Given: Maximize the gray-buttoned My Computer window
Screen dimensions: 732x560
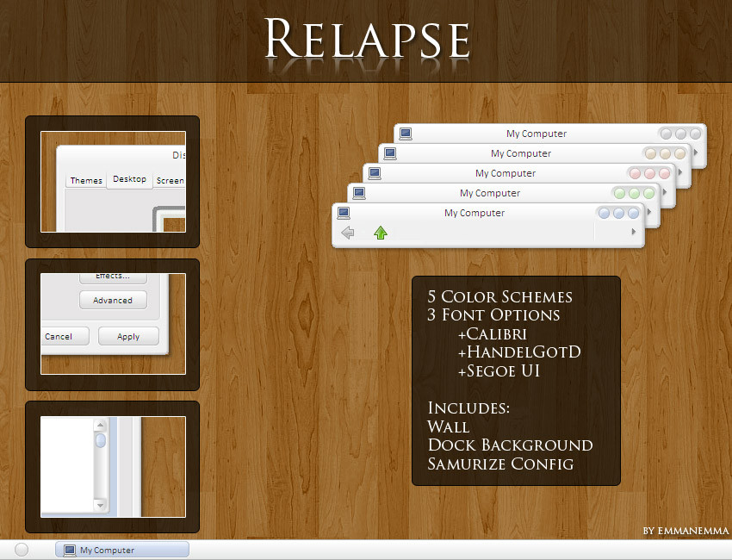Looking at the screenshot, I should tap(680, 134).
